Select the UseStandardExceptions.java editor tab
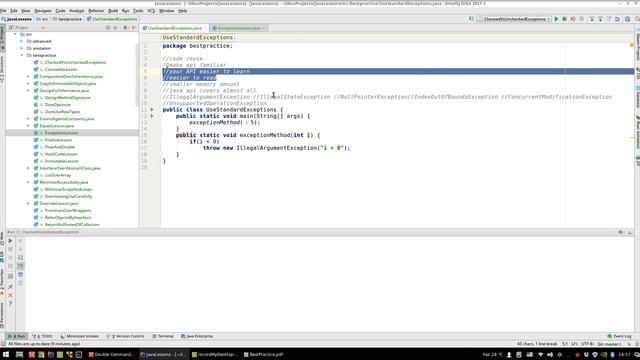Image resolution: width=640 pixels, height=360 pixels. click(175, 28)
